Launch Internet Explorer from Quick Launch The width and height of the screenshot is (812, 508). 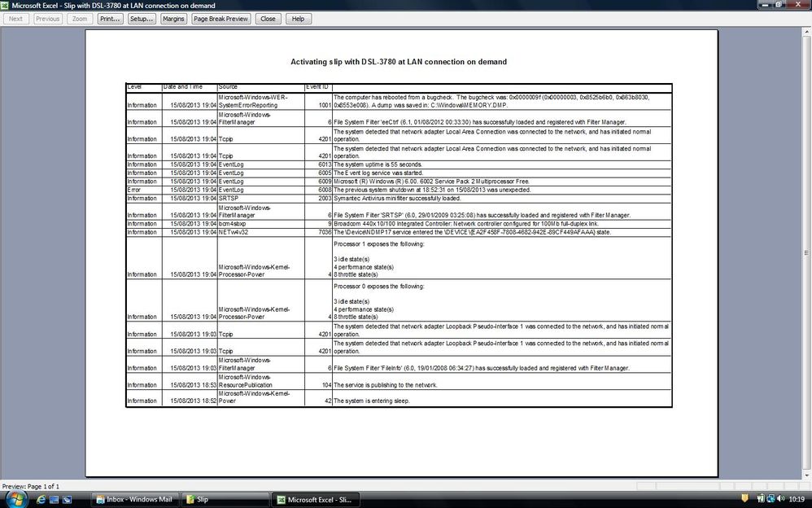41,500
